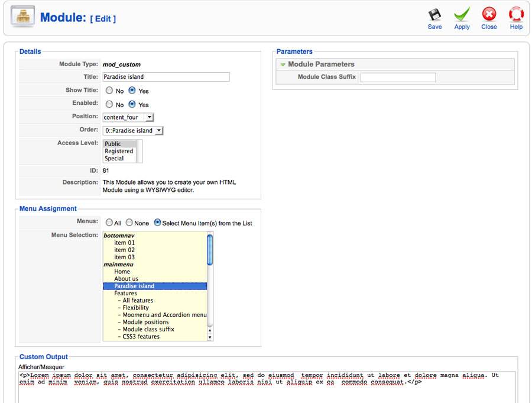532x403 pixels.
Task: Click the Save floppy disk icon
Action: pyautogui.click(x=434, y=15)
